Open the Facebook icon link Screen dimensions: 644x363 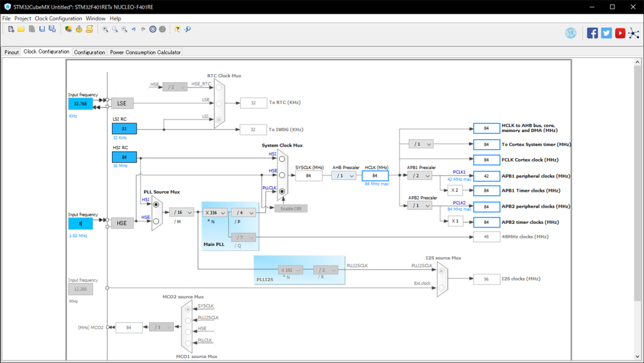pyautogui.click(x=592, y=33)
